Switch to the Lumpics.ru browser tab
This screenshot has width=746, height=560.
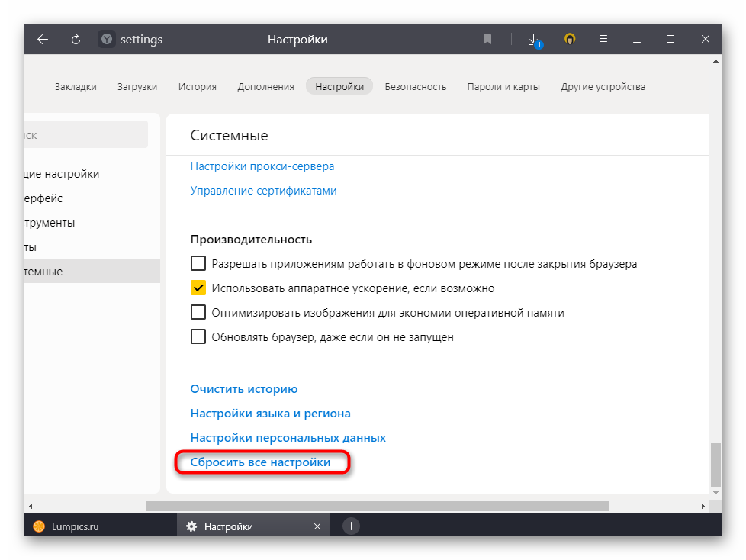tap(101, 526)
